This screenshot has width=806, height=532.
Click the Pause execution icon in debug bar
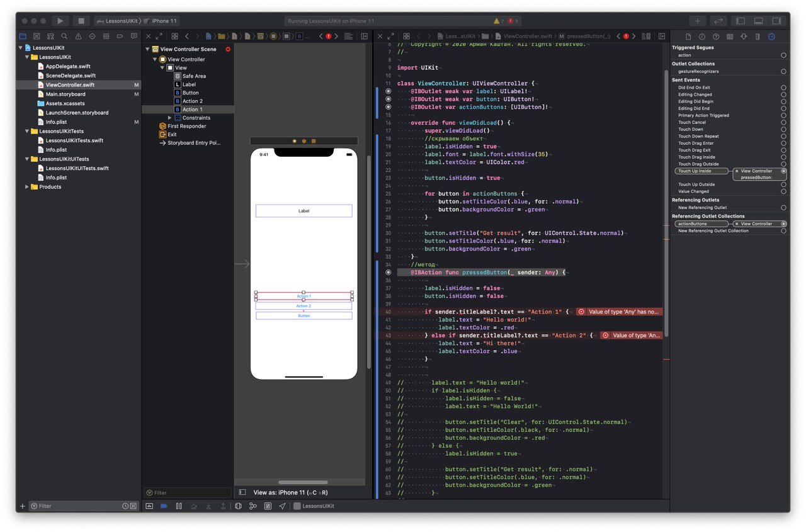(x=179, y=506)
